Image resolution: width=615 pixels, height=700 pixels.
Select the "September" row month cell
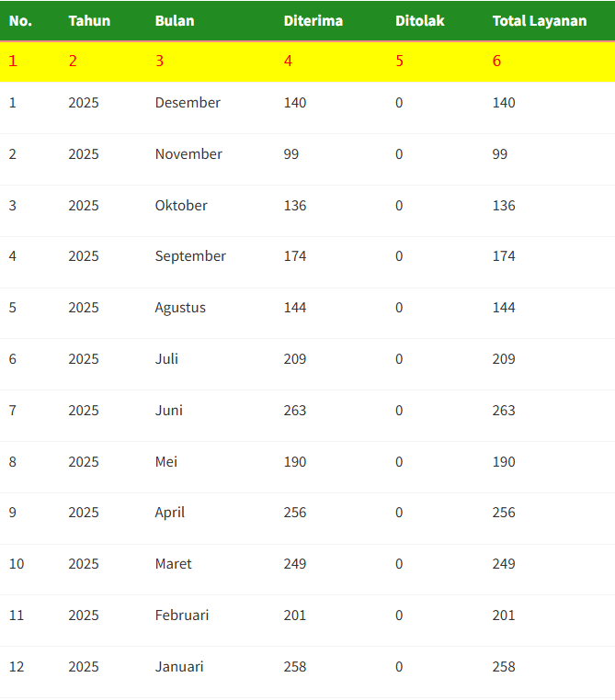(190, 256)
